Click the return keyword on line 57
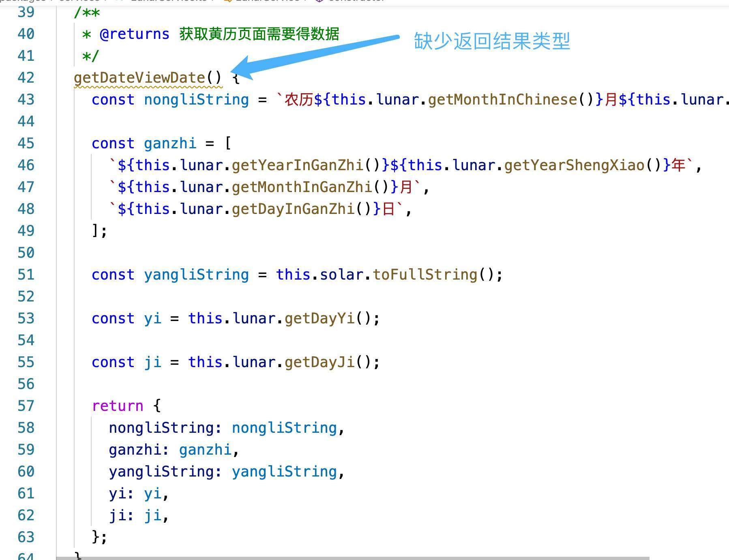 118,406
